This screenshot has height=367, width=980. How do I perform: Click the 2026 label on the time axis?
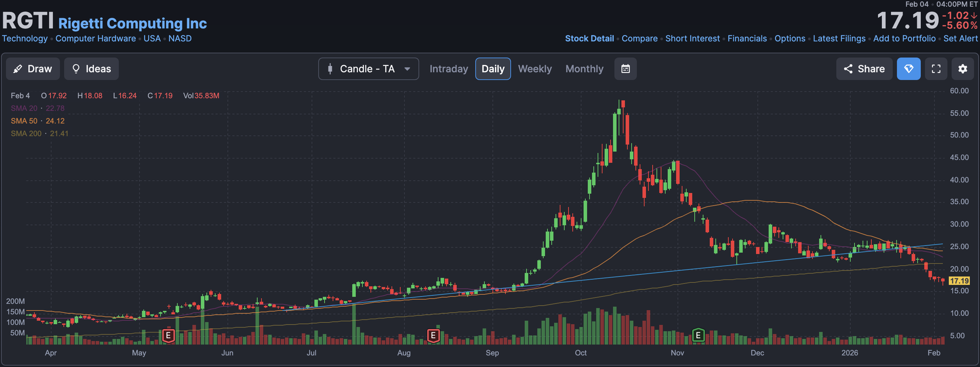coord(850,353)
